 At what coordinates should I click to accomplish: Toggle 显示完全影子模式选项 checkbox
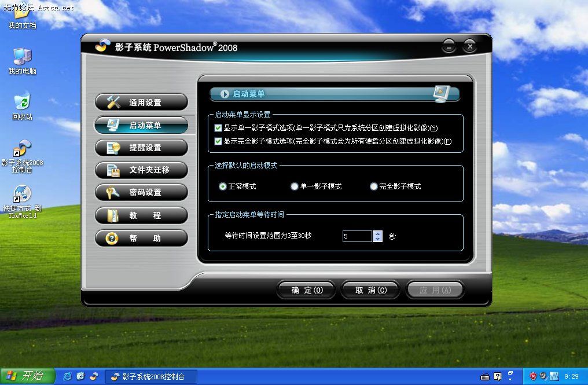click(218, 141)
